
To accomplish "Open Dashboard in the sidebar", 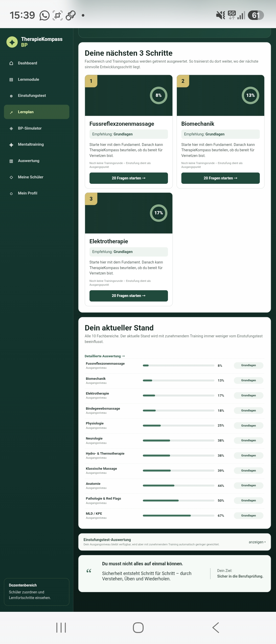I will (37, 63).
